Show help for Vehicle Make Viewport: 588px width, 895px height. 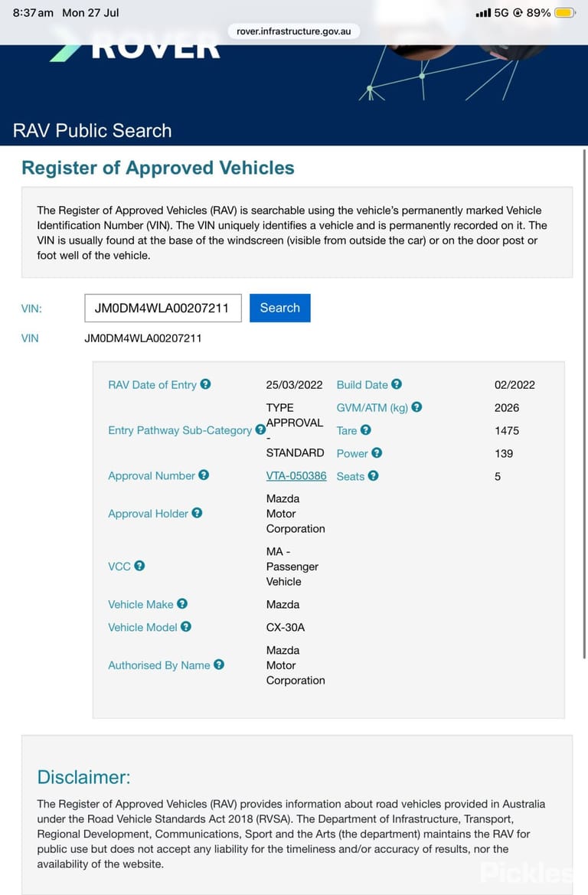point(182,603)
